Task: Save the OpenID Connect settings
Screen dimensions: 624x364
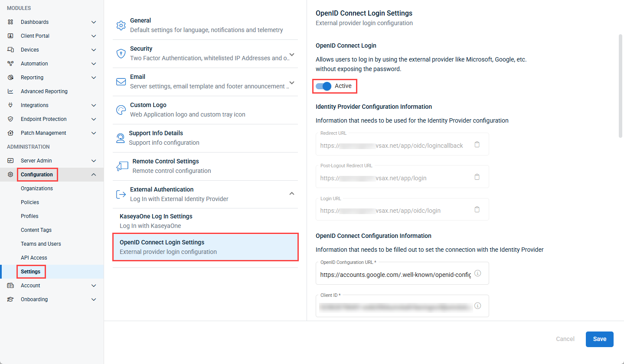Action: click(599, 339)
